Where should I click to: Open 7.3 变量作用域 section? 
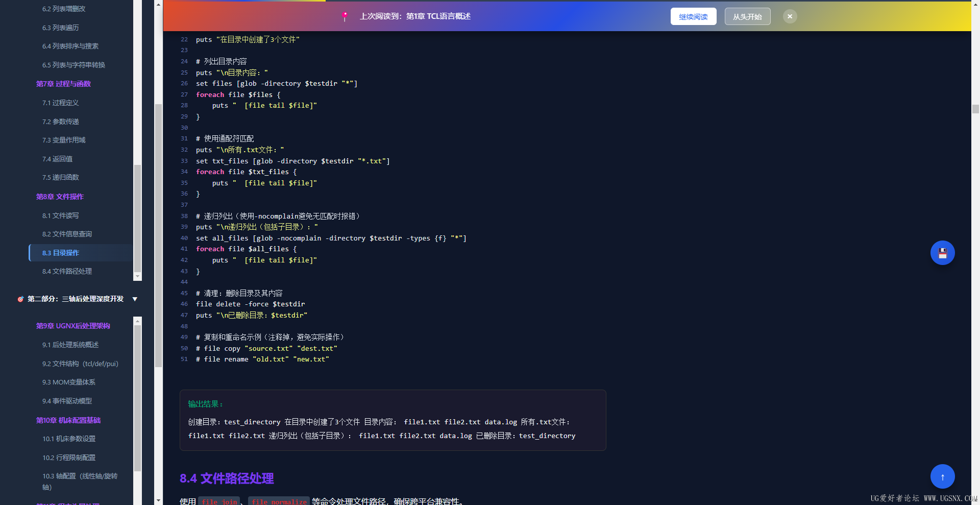pyautogui.click(x=64, y=140)
